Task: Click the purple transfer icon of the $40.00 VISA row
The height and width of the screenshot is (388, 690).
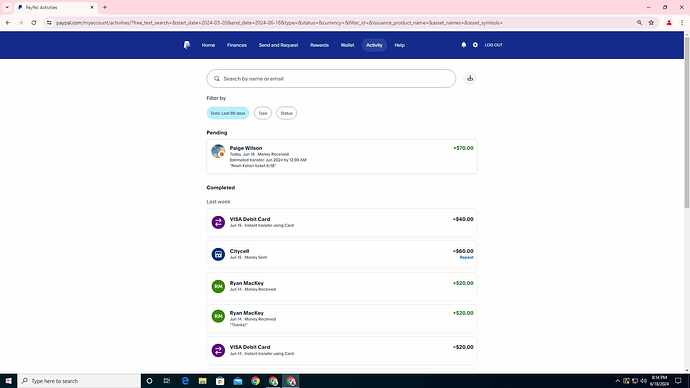Action: click(x=218, y=222)
